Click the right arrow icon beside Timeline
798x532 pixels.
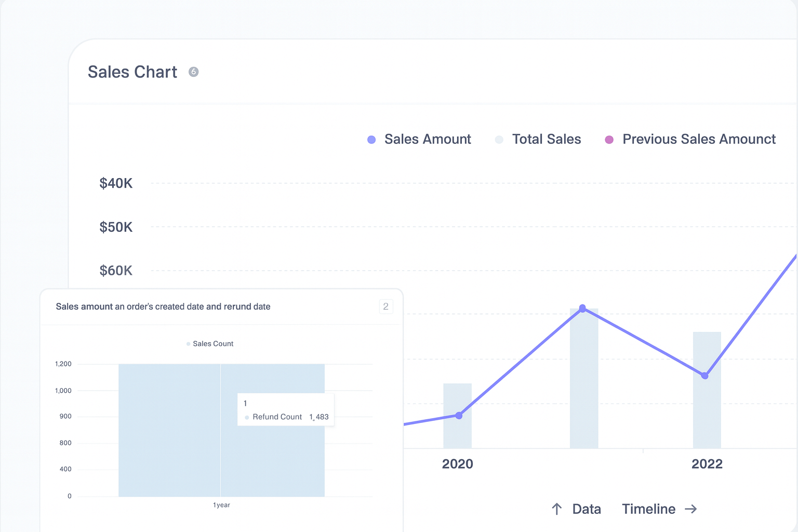692,509
